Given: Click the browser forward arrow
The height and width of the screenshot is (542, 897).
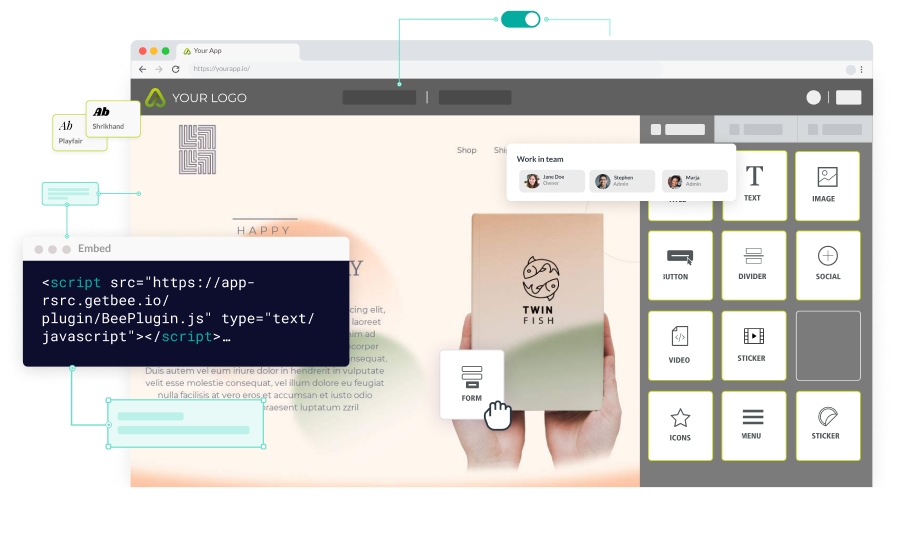Looking at the screenshot, I should [x=159, y=69].
